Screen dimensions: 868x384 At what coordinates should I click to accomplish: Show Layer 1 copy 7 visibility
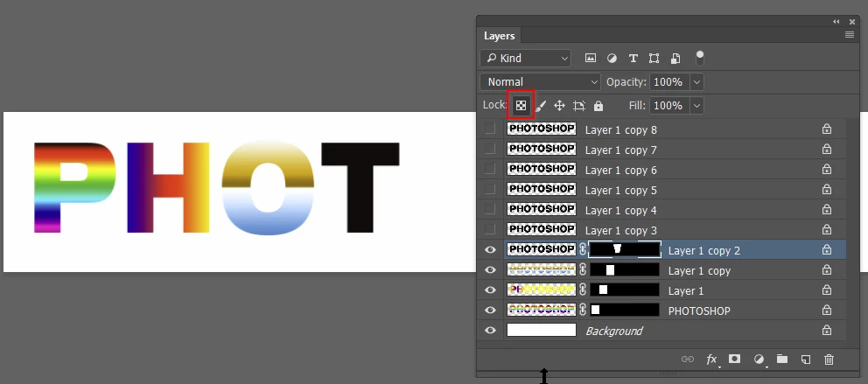(x=490, y=149)
